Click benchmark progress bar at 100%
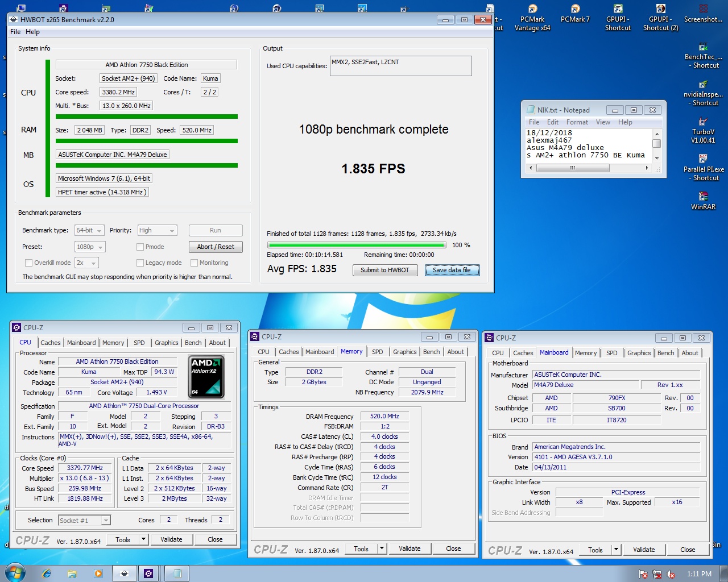Viewport: 728px width, 582px height. point(356,245)
